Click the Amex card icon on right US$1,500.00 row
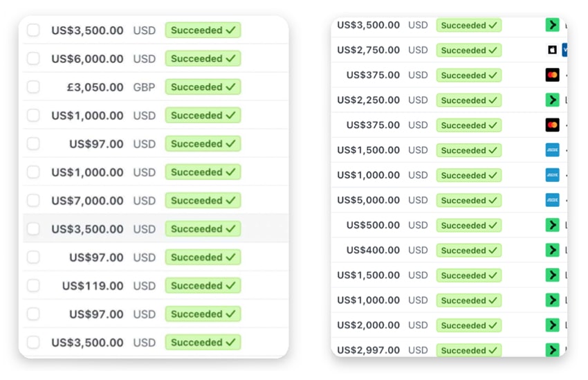This screenshot has width=588, height=380. click(x=552, y=150)
